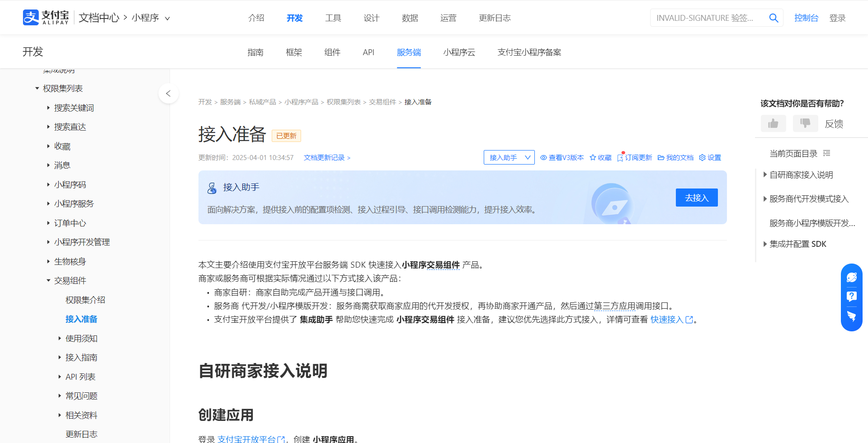Click 订阅更新 bookmark link
Screen dimensions: 868x443
(635, 157)
